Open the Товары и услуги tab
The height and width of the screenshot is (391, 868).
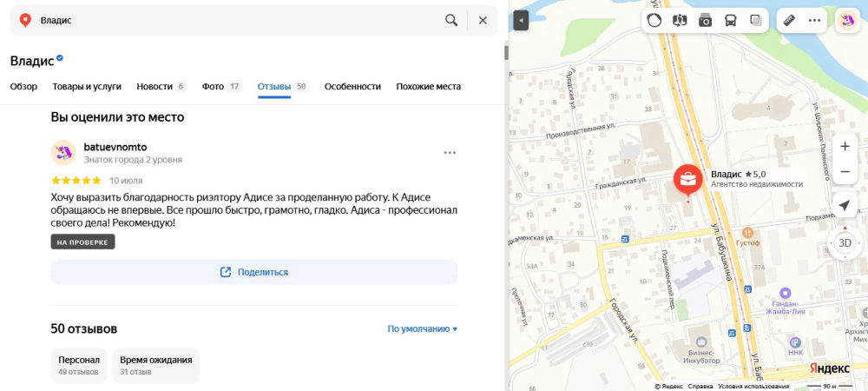point(87,86)
